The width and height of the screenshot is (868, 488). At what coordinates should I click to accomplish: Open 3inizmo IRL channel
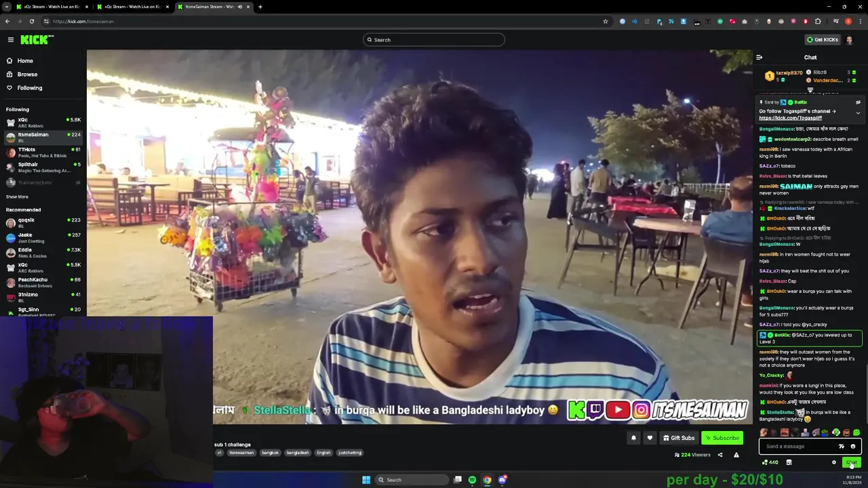click(x=43, y=298)
